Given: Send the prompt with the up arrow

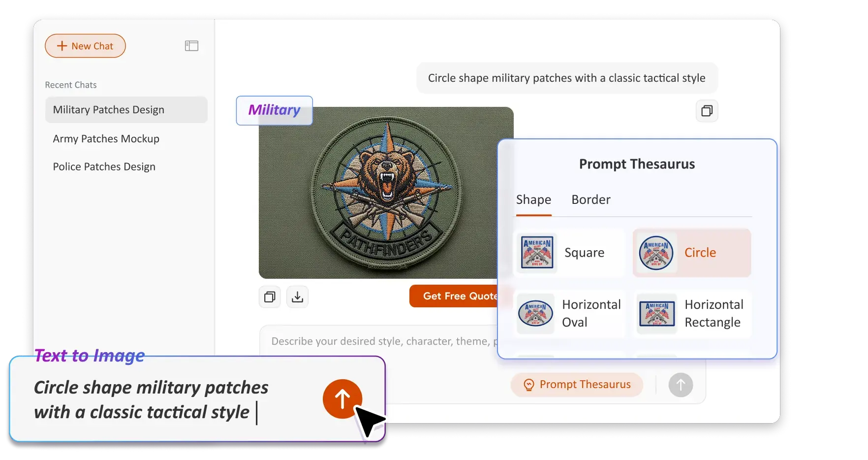Looking at the screenshot, I should (x=681, y=385).
